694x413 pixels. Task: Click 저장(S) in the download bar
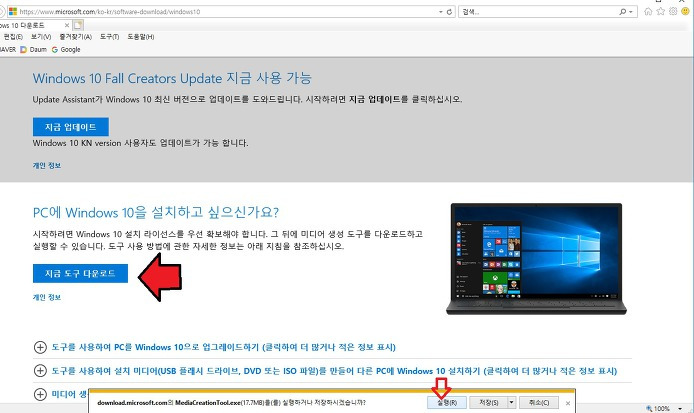pyautogui.click(x=489, y=402)
